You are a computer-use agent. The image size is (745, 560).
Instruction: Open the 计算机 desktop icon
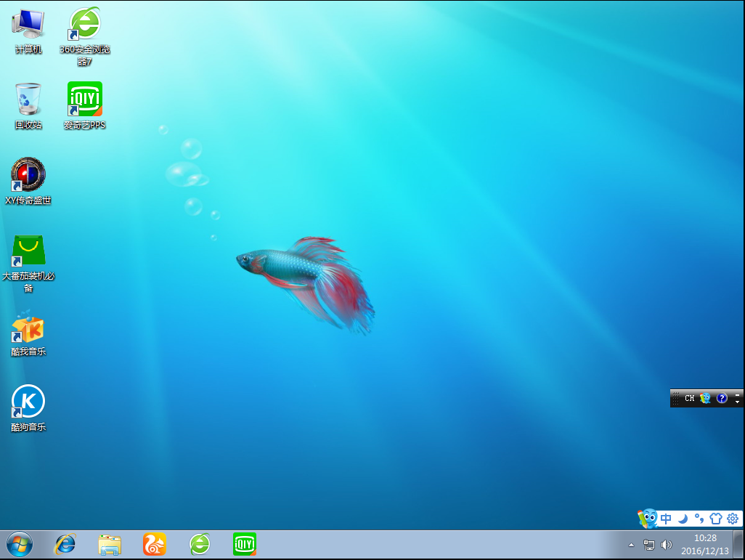[28, 31]
